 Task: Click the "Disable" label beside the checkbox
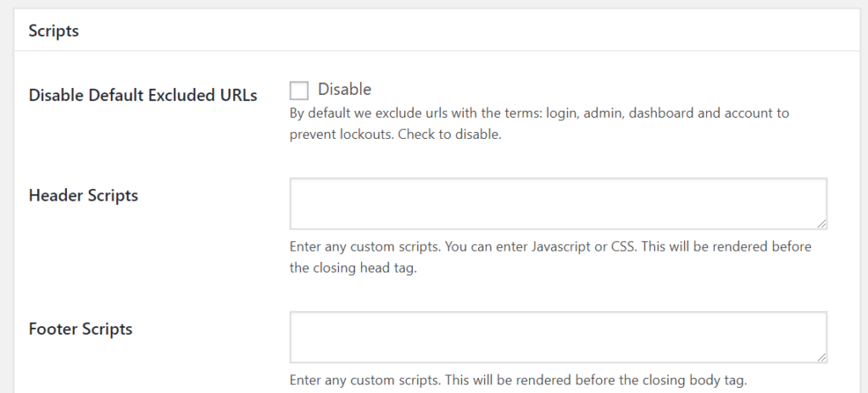pos(344,89)
